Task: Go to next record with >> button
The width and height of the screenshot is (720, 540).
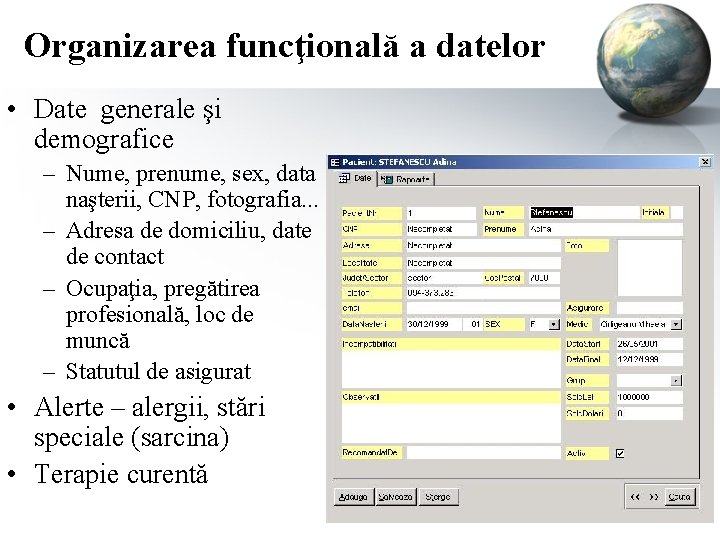Action: pos(654,497)
